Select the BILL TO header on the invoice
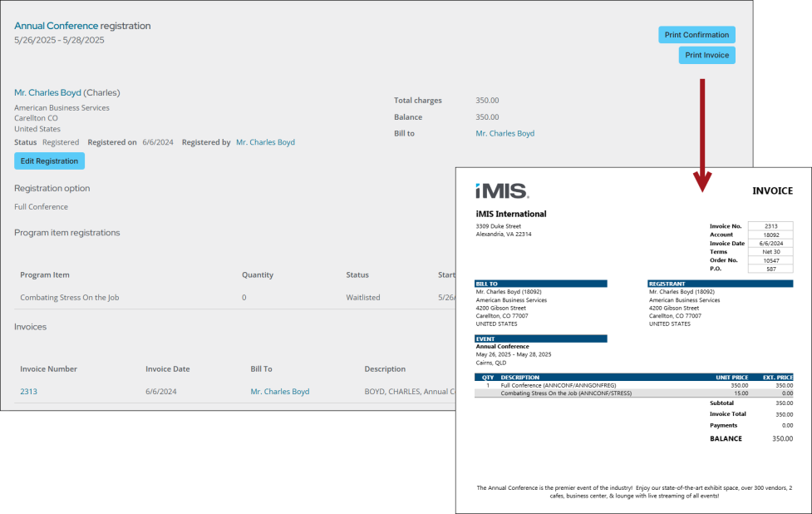Viewport: 812px width, 514px height. 541,284
